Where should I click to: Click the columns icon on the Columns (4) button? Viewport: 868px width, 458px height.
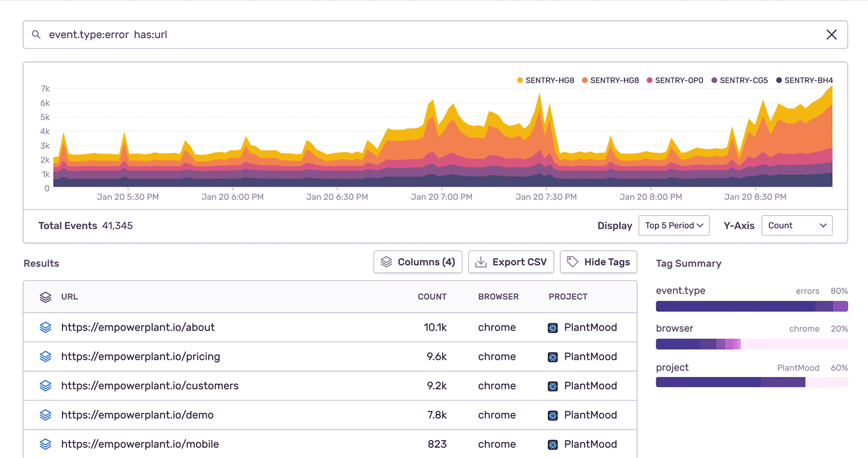pos(386,262)
